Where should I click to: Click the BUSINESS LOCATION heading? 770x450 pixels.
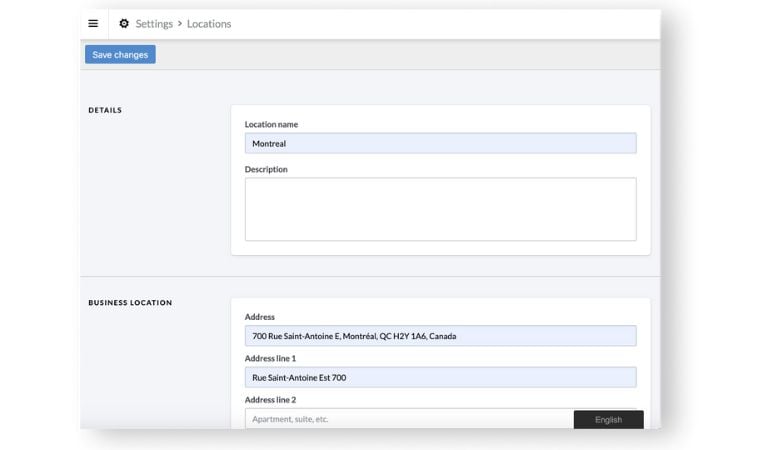pyautogui.click(x=130, y=303)
